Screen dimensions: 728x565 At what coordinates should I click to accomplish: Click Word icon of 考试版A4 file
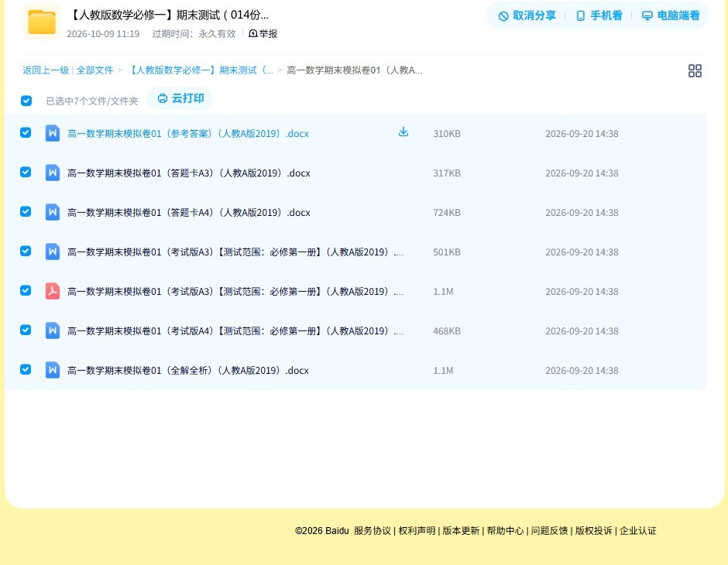click(53, 330)
